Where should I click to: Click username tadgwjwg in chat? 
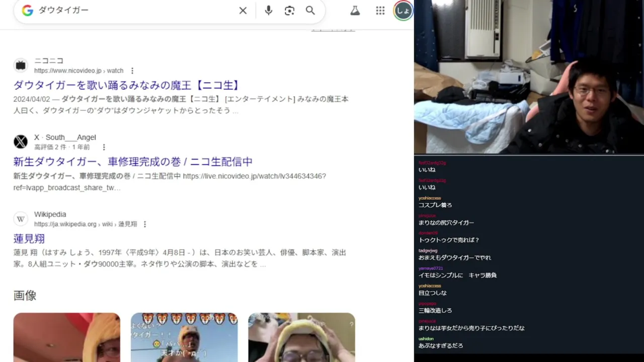point(428,251)
